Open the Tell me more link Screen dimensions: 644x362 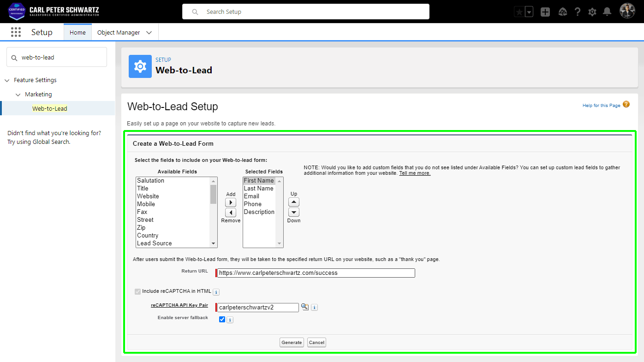415,173
